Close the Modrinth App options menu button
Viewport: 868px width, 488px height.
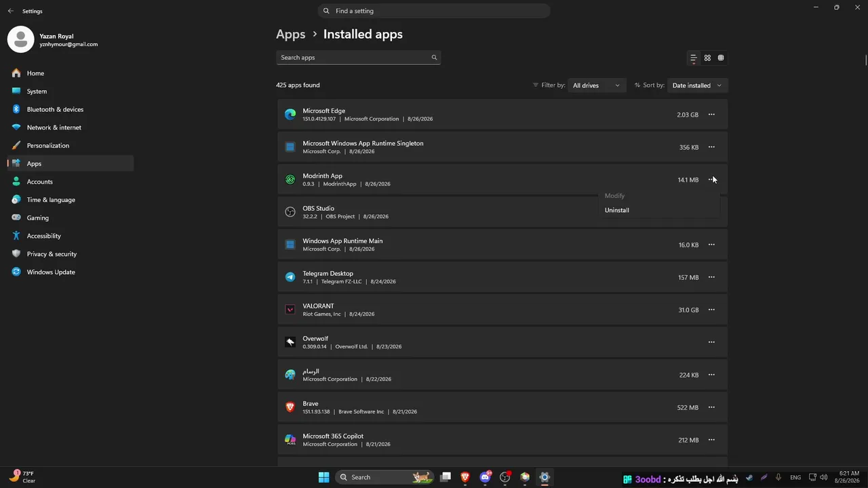tap(711, 180)
